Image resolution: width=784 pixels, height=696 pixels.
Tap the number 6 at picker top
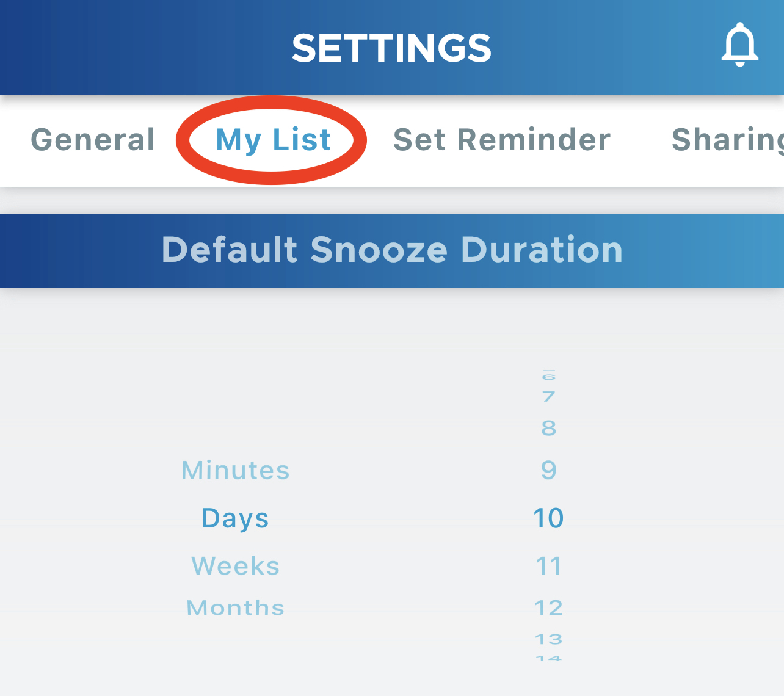[x=548, y=375]
